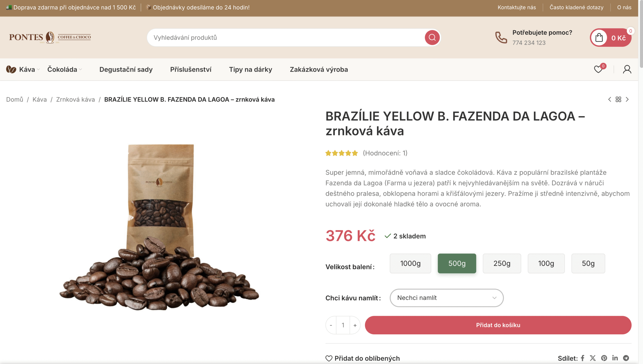Click the red search magnifier icon
This screenshot has height=364, width=643.
pos(432,37)
